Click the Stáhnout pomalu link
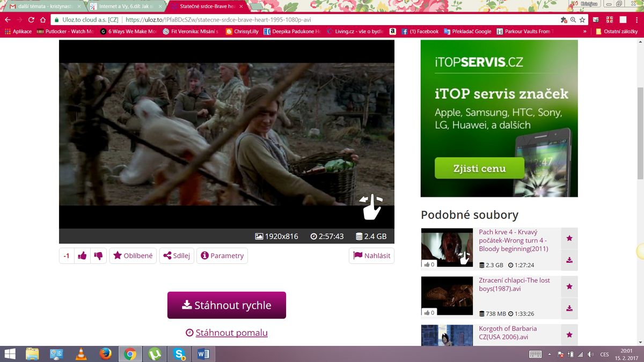This screenshot has width=644, height=362. click(x=231, y=333)
